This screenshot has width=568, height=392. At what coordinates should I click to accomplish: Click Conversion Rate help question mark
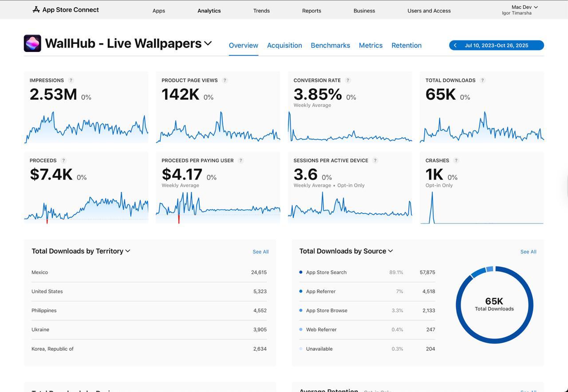pos(348,80)
